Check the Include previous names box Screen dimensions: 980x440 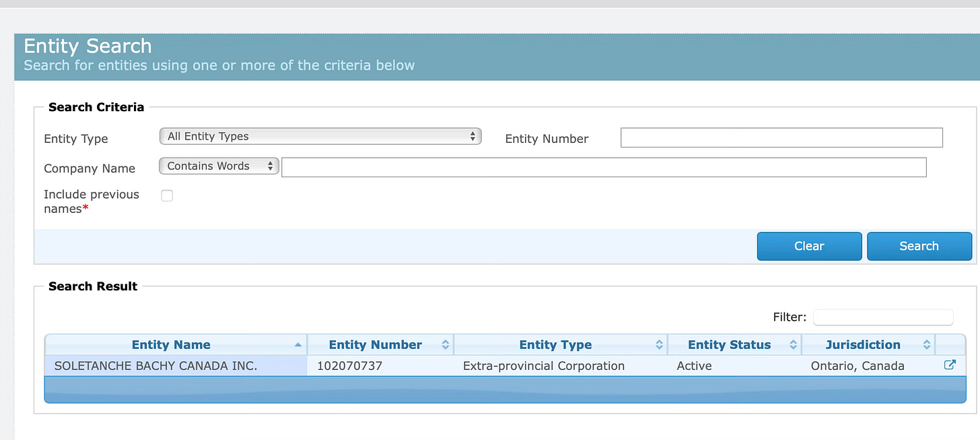[167, 195]
